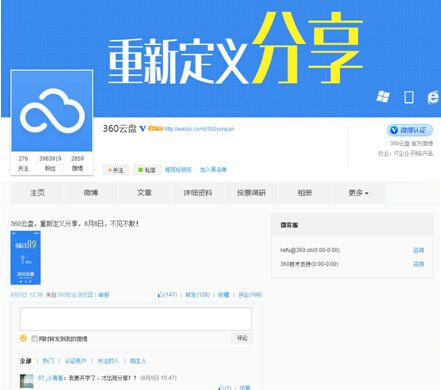Open the first commenter's avatar thumbnail

27,381
